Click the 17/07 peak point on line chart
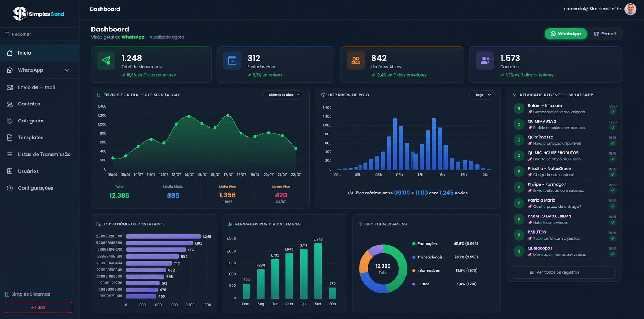This screenshot has width=644, height=319. [228, 115]
